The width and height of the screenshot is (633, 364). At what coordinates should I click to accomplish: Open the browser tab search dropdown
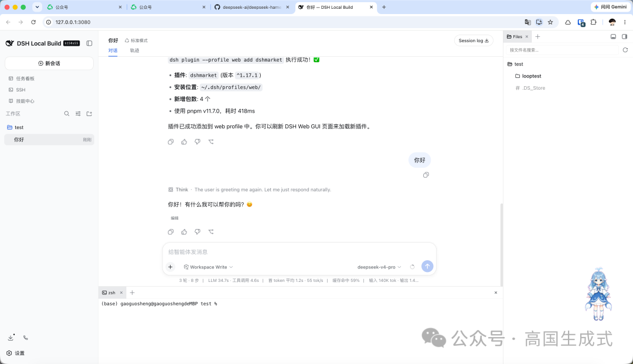[37, 7]
